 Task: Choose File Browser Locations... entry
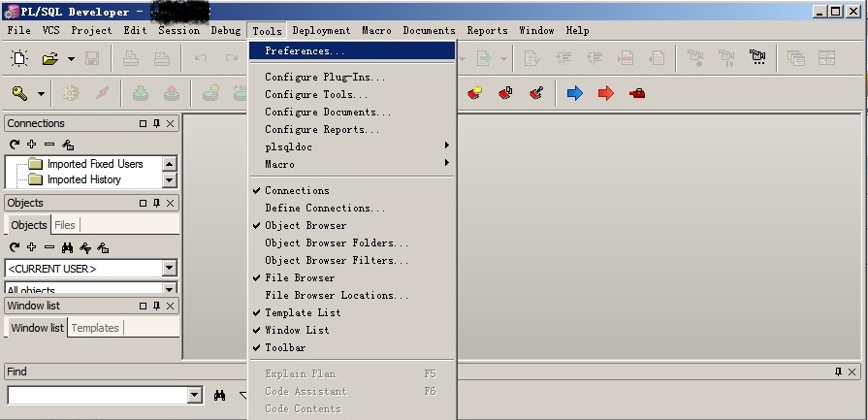click(x=351, y=296)
